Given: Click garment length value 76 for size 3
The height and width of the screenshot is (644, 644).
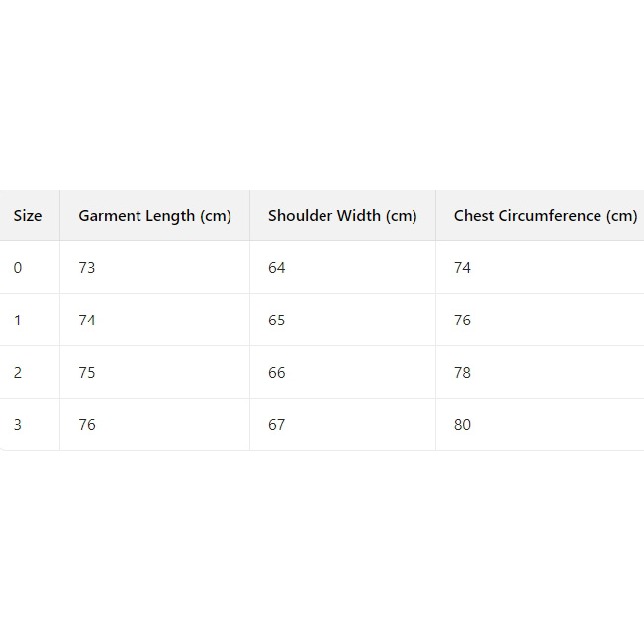Looking at the screenshot, I should (87, 425).
